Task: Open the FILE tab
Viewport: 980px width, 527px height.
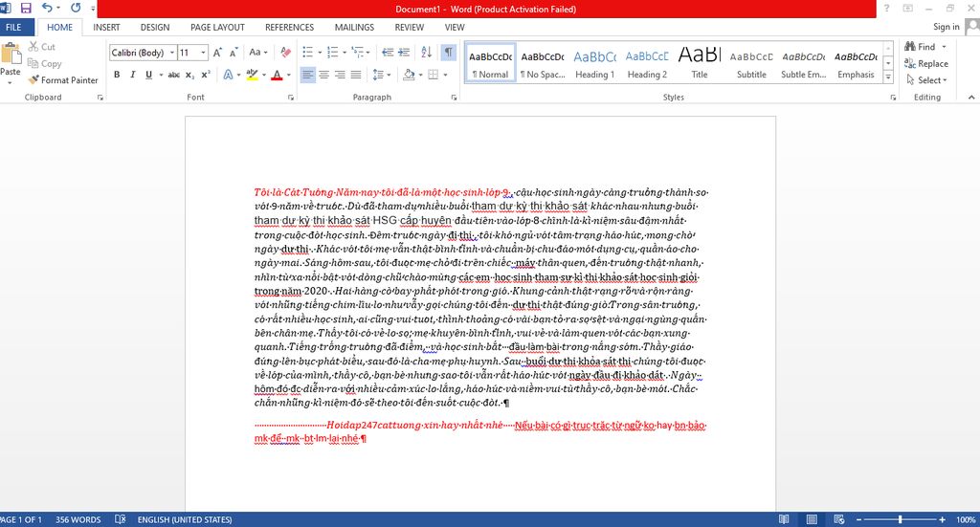Action: point(13,28)
